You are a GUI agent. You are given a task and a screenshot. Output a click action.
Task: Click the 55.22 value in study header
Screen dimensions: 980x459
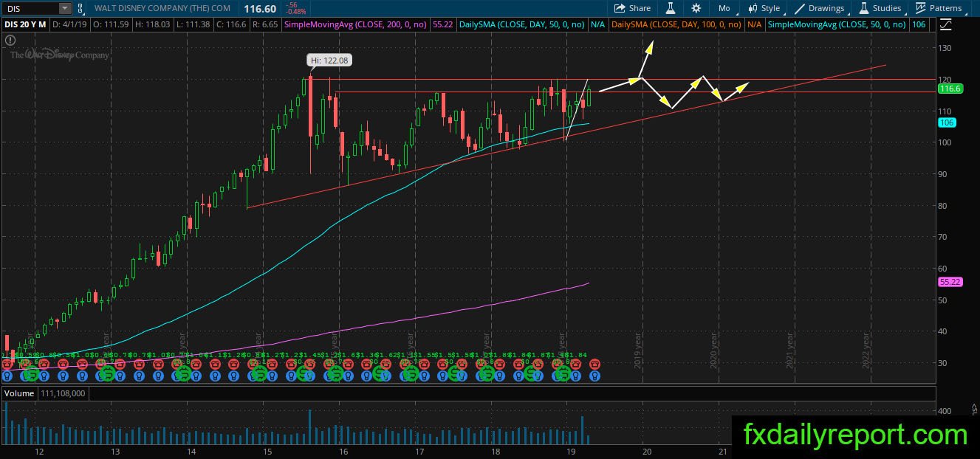tap(443, 24)
